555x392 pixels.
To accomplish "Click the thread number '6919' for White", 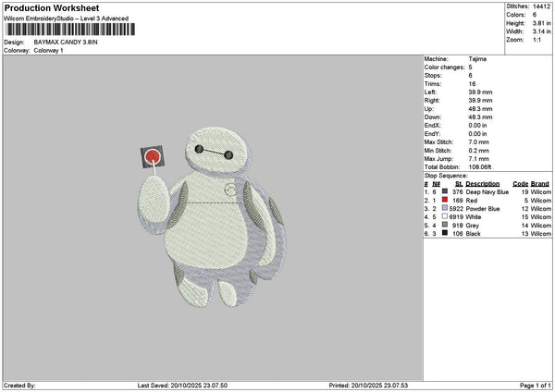I will point(456,217).
